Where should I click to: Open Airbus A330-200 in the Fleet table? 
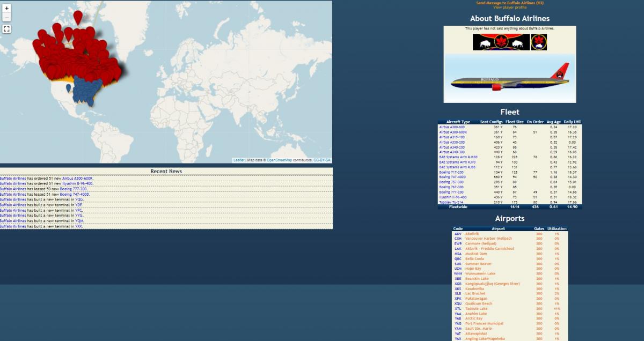tap(452, 142)
